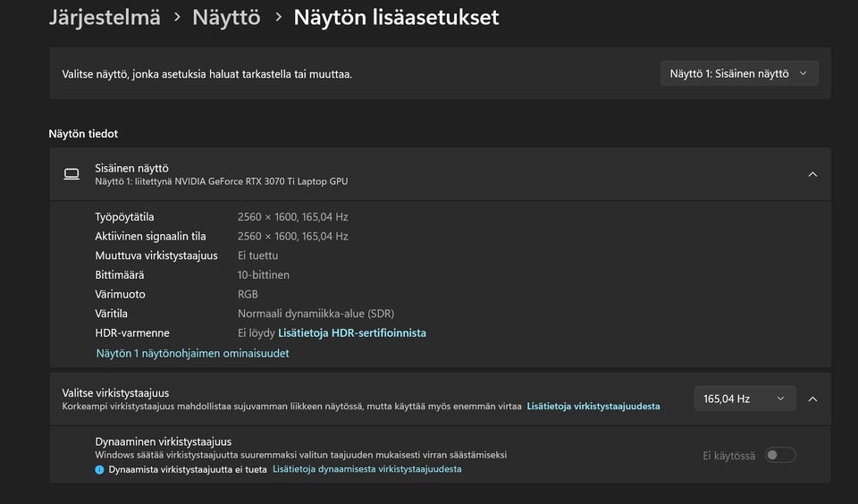The width and height of the screenshot is (858, 504).
Task: Click the Ei käytössä toggle label
Action: 728,456
